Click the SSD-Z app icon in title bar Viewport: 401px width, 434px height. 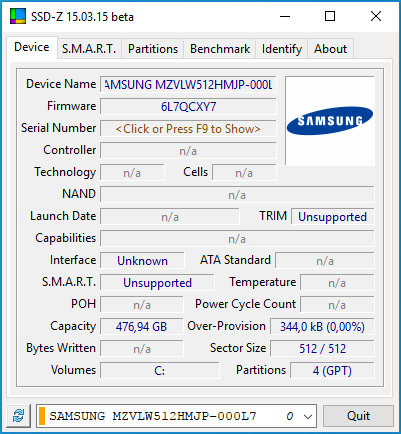pyautogui.click(x=18, y=16)
